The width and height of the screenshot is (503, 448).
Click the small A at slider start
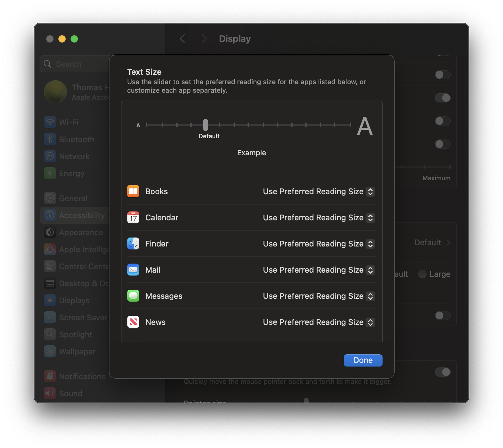click(138, 125)
